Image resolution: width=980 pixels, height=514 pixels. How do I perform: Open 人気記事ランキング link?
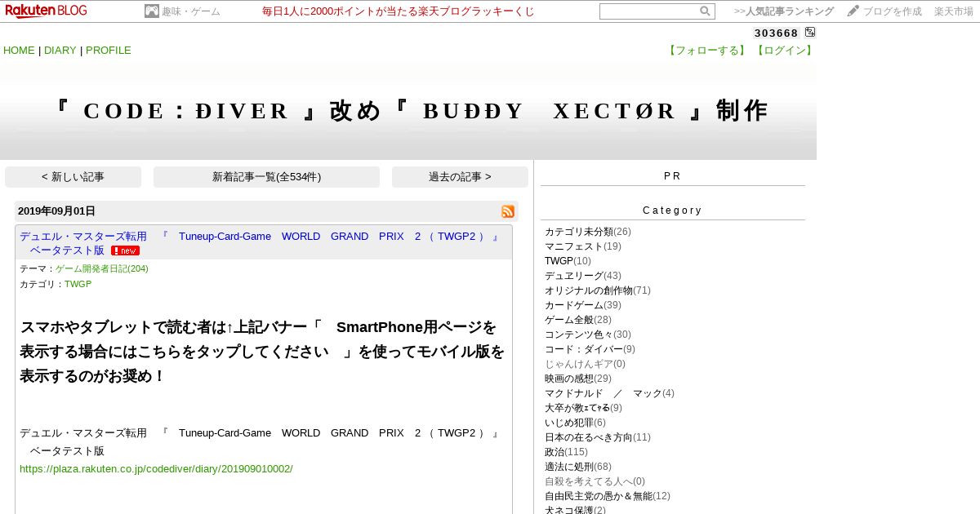[790, 11]
